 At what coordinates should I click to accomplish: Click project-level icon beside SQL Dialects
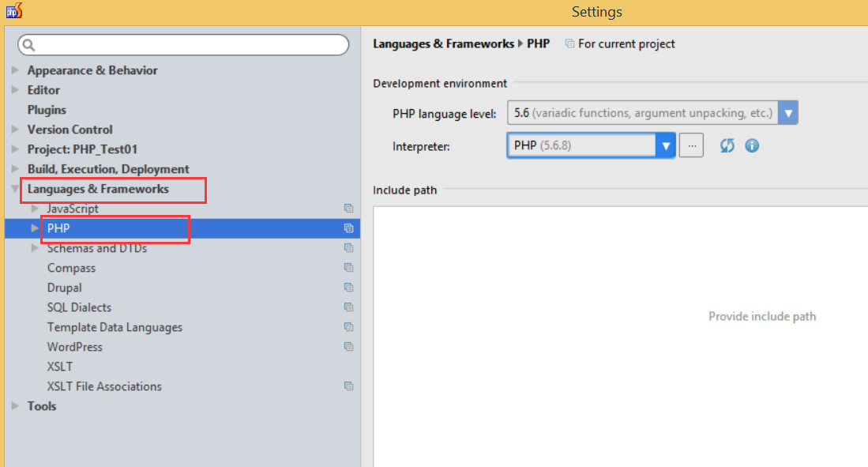pos(348,307)
